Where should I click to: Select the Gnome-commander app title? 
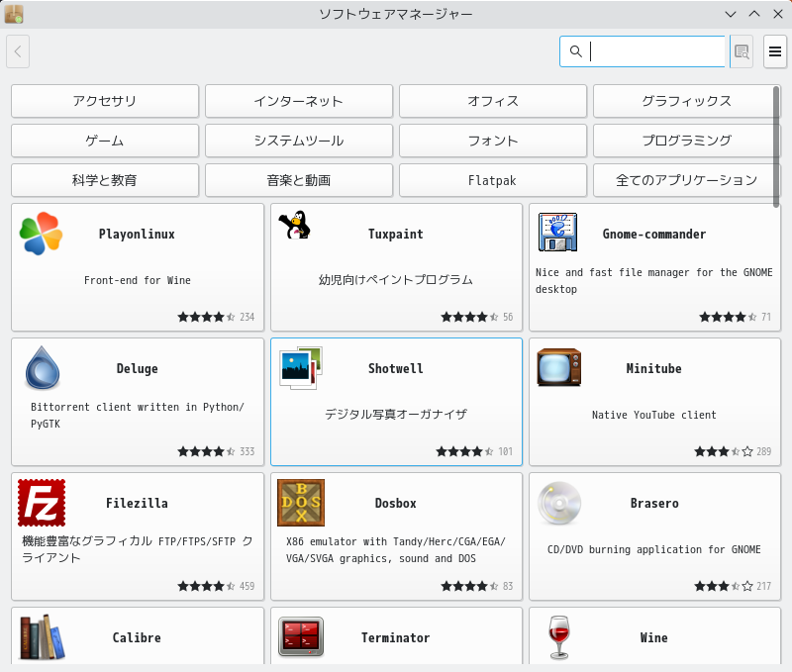click(x=654, y=235)
